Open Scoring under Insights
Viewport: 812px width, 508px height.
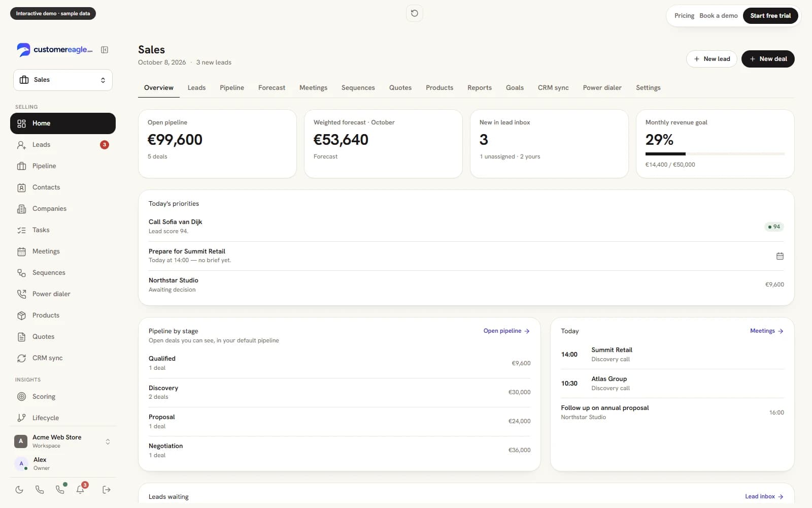(63, 397)
